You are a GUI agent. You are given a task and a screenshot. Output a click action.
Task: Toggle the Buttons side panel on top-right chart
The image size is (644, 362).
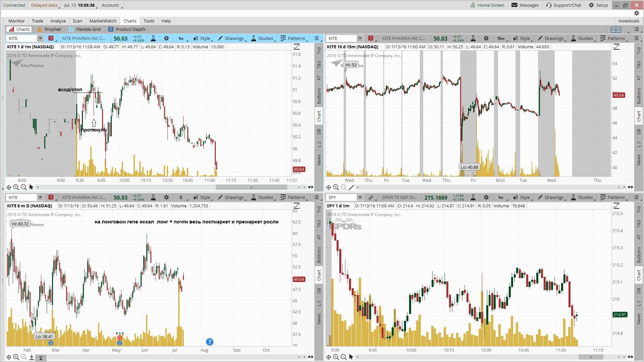pos(639,96)
